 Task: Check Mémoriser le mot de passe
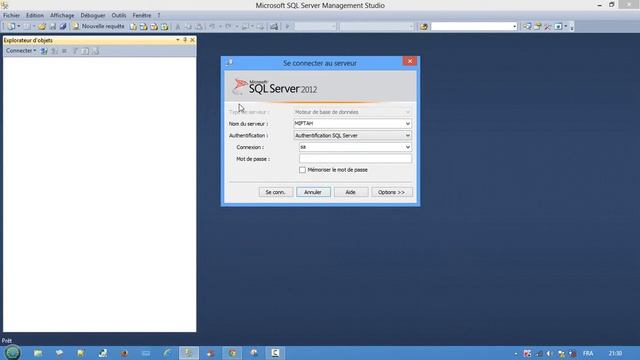click(302, 170)
